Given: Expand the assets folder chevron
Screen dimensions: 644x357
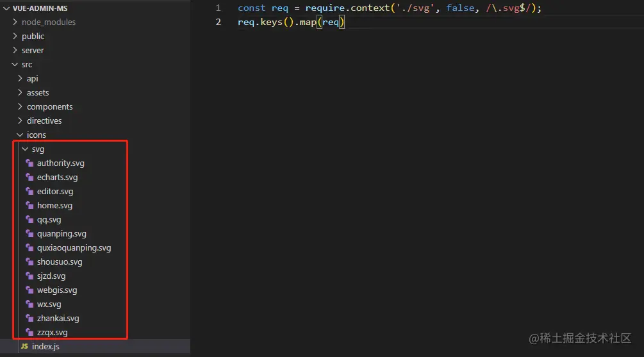Looking at the screenshot, I should 20,92.
